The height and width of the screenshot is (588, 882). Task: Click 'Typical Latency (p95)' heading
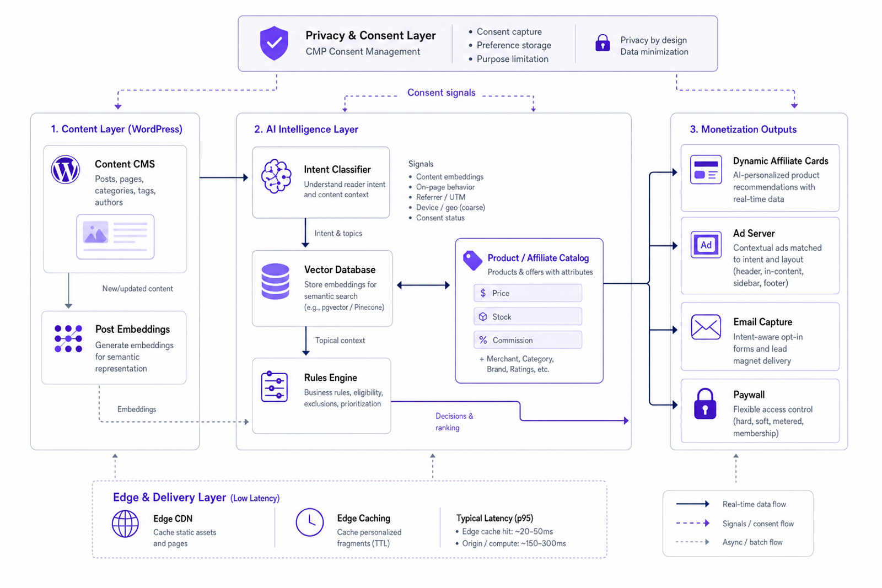coord(494,518)
